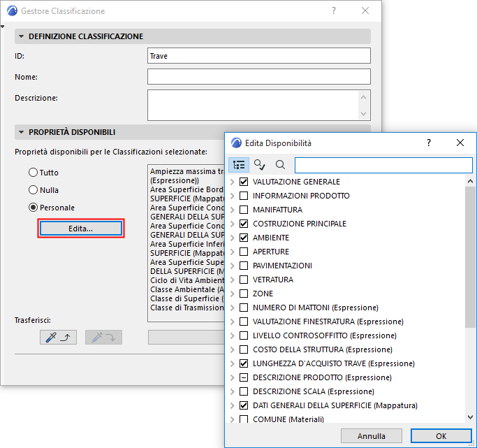Click the eyedropper pick-up transfer button
The height and width of the screenshot is (448, 477).
[58, 337]
